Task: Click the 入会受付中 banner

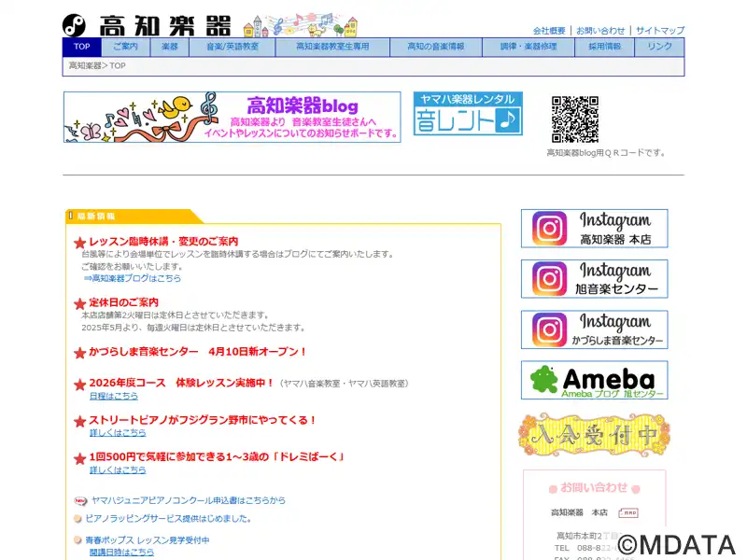Action: (594, 434)
